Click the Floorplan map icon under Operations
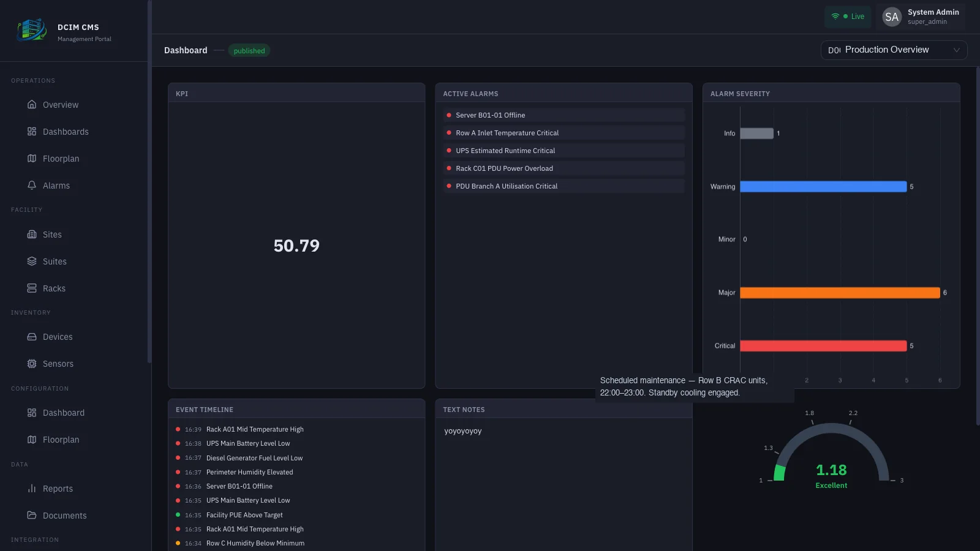The height and width of the screenshot is (551, 980). 32,159
